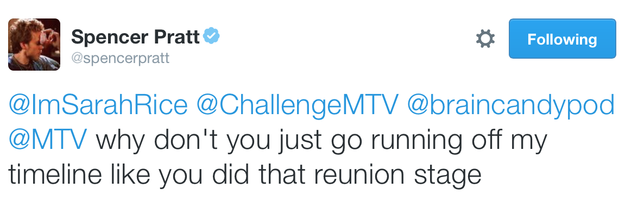Open the Spencer Pratt display name link
Viewport: 644px width, 200px height.
(136, 37)
